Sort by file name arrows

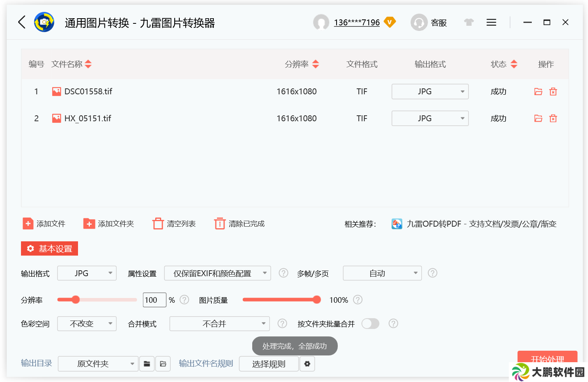(88, 64)
